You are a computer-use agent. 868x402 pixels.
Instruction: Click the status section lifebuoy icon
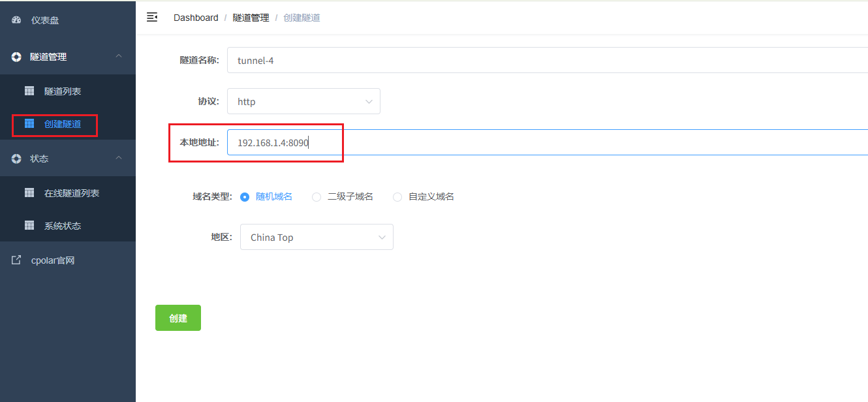click(x=16, y=159)
